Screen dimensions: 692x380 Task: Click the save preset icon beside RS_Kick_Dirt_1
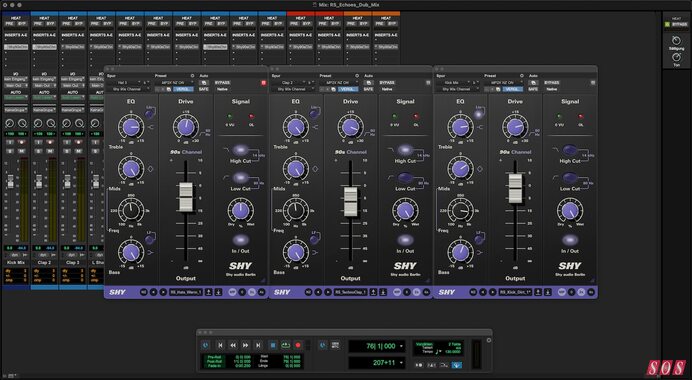pos(538,292)
